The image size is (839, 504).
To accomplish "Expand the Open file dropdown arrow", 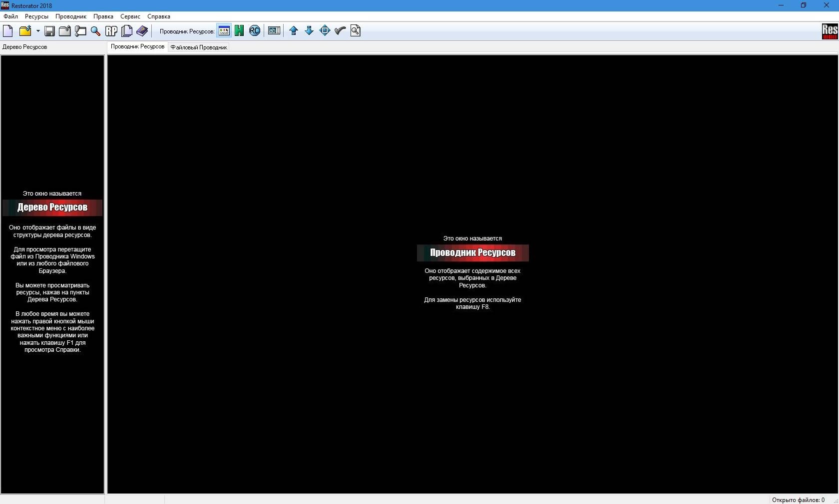I will pyautogui.click(x=38, y=31).
